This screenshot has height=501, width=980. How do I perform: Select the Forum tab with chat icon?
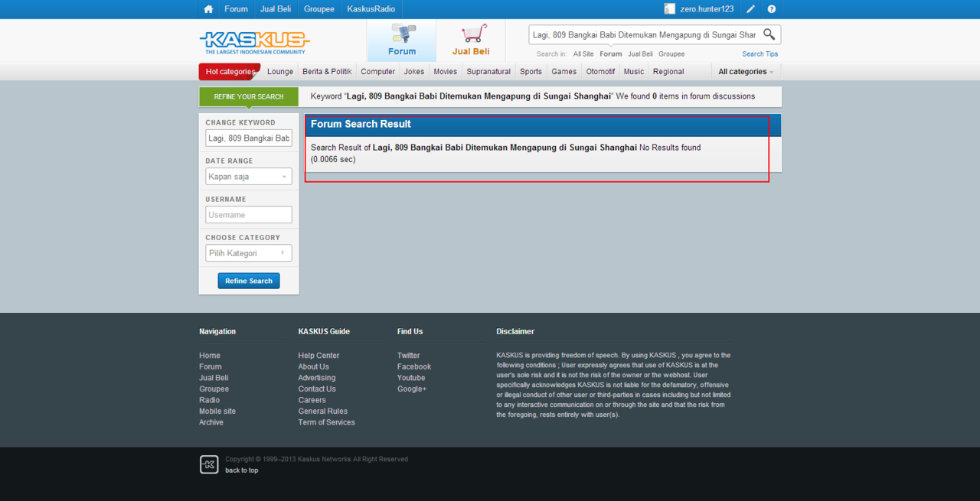402,41
